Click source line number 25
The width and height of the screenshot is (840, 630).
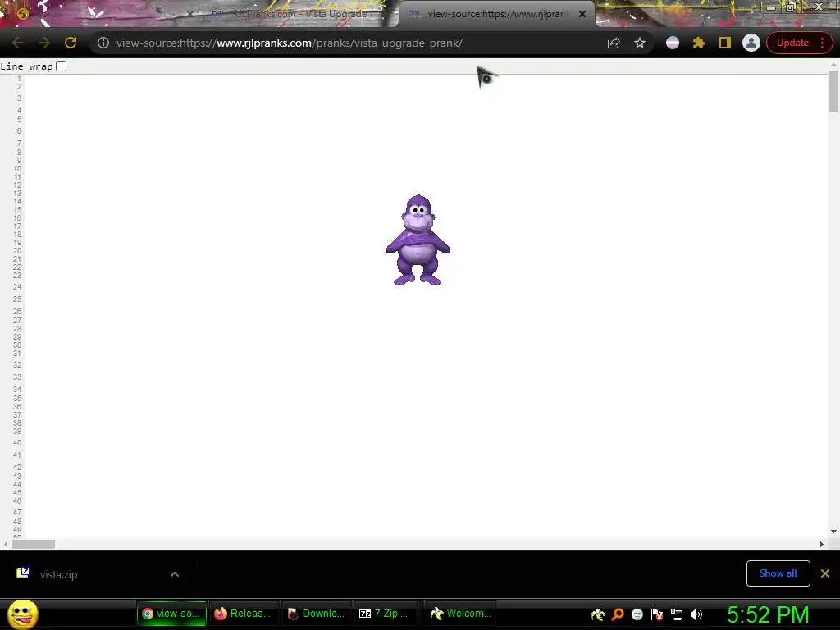[x=17, y=299]
